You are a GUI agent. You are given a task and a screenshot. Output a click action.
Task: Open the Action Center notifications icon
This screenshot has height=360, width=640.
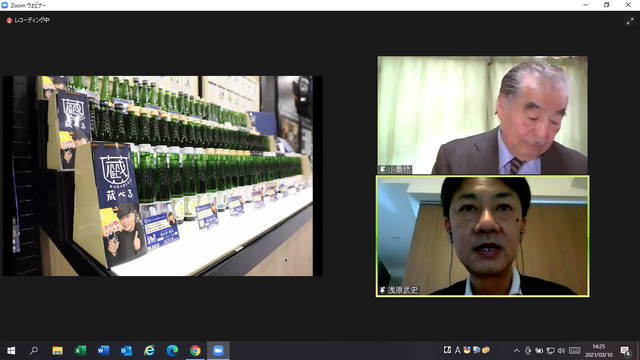[626, 351]
